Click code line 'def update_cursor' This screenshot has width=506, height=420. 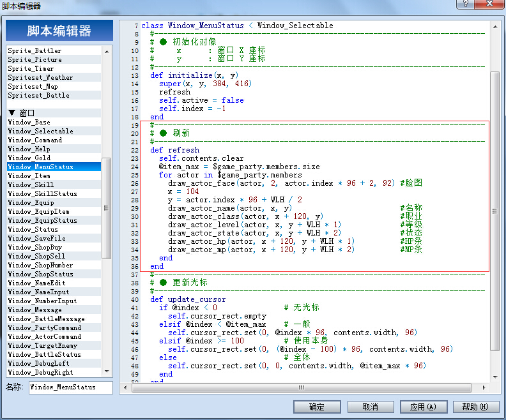(188, 299)
